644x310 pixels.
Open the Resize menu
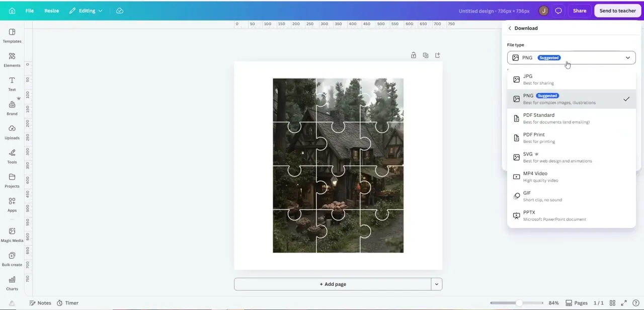tap(51, 11)
